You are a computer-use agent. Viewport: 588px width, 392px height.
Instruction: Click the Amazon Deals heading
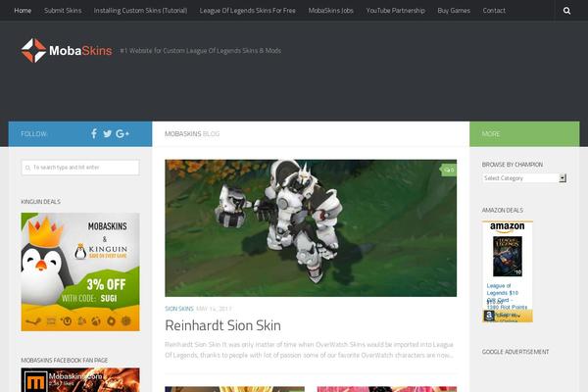(503, 211)
